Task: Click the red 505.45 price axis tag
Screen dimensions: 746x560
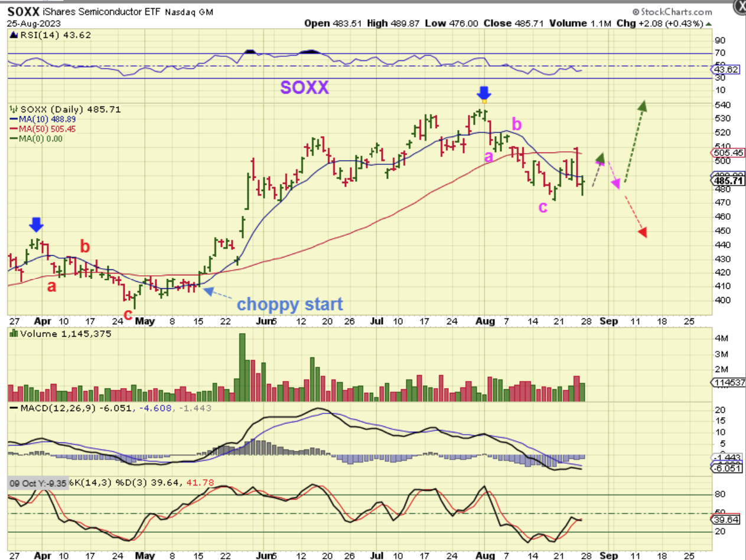Action: 728,153
